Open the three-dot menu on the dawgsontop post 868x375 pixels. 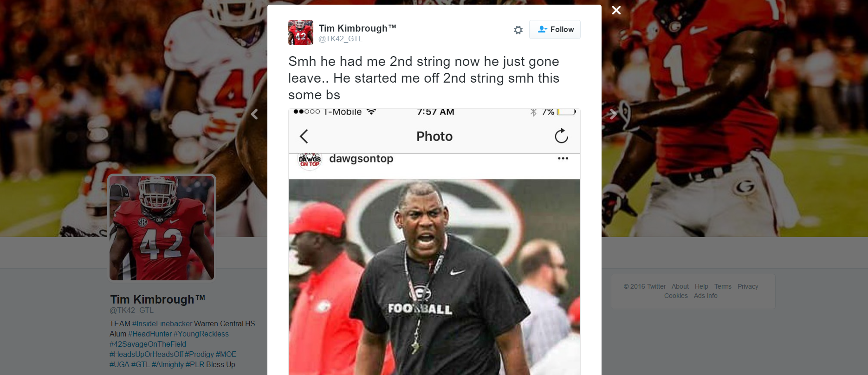[x=563, y=158]
